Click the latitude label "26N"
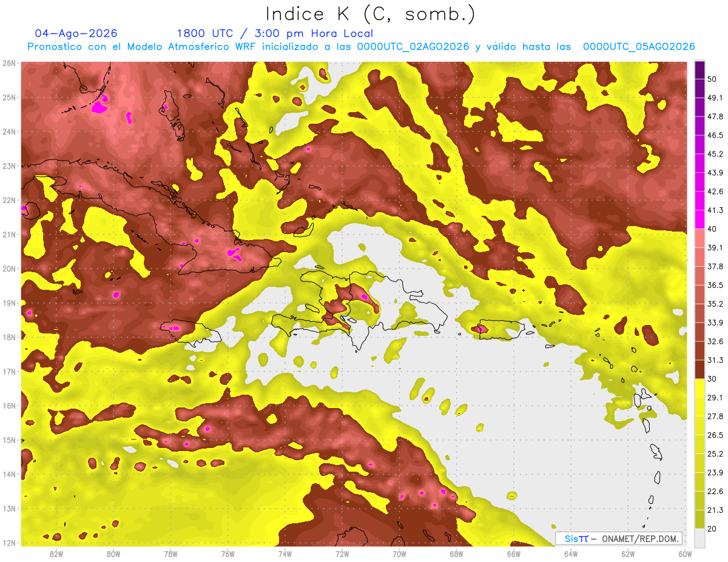 (8, 63)
